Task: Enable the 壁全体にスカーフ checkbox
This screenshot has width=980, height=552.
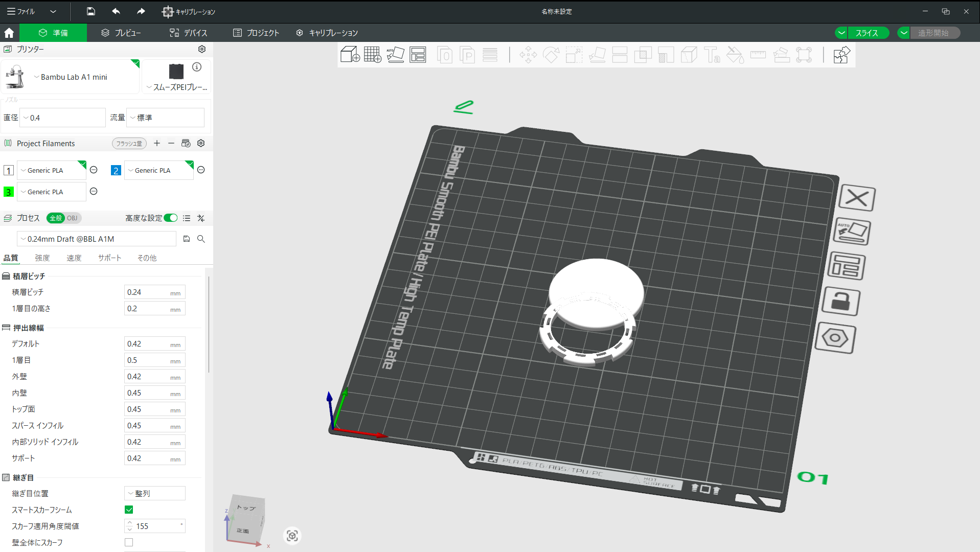Action: tap(128, 542)
